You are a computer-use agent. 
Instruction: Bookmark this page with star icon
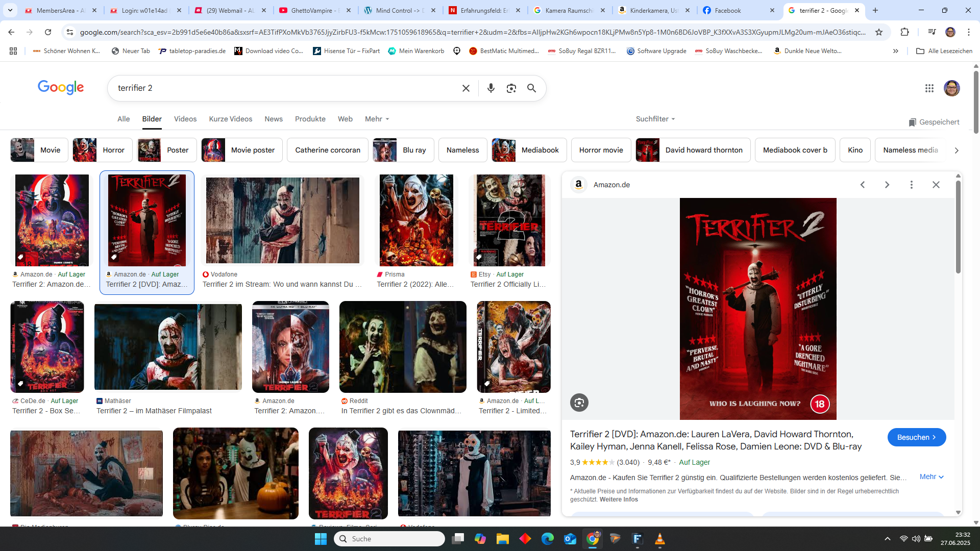tap(878, 32)
